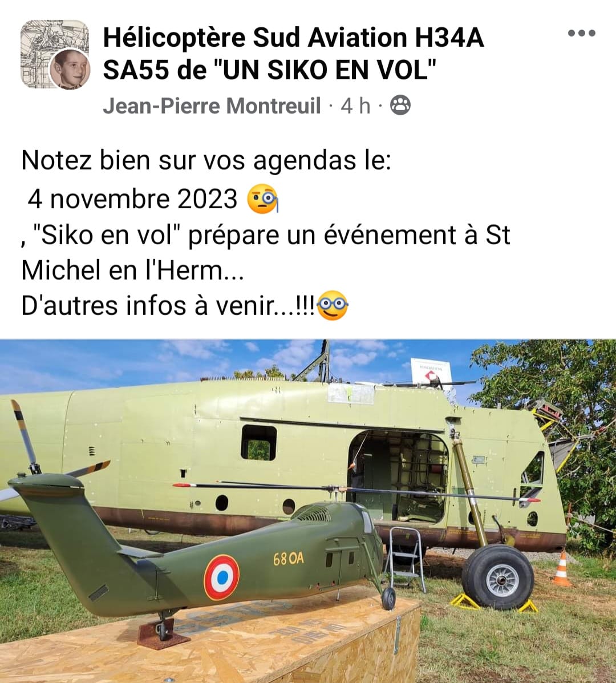Click the nerd-glasses emoji after venir...!!!
The width and height of the screenshot is (616, 683).
tap(333, 305)
